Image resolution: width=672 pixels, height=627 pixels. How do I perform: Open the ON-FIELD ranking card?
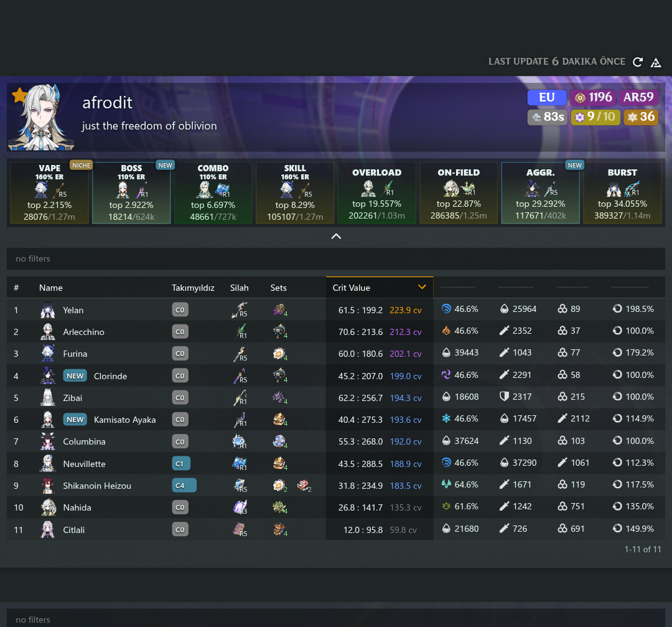[459, 192]
